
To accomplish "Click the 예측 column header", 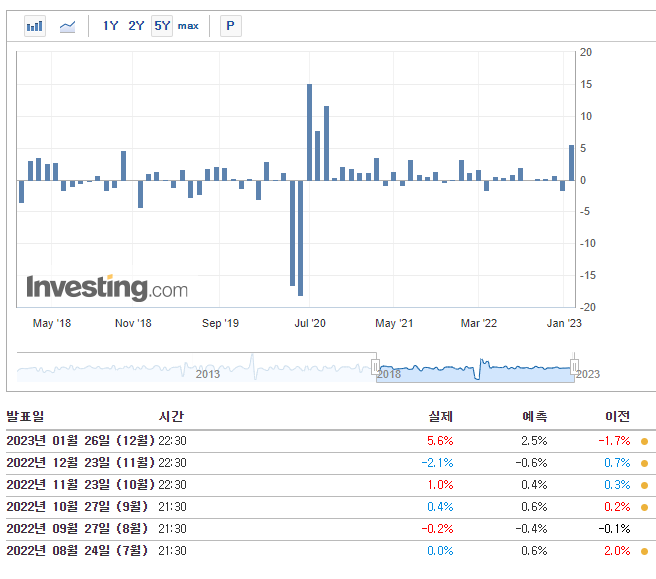I will [x=534, y=416].
